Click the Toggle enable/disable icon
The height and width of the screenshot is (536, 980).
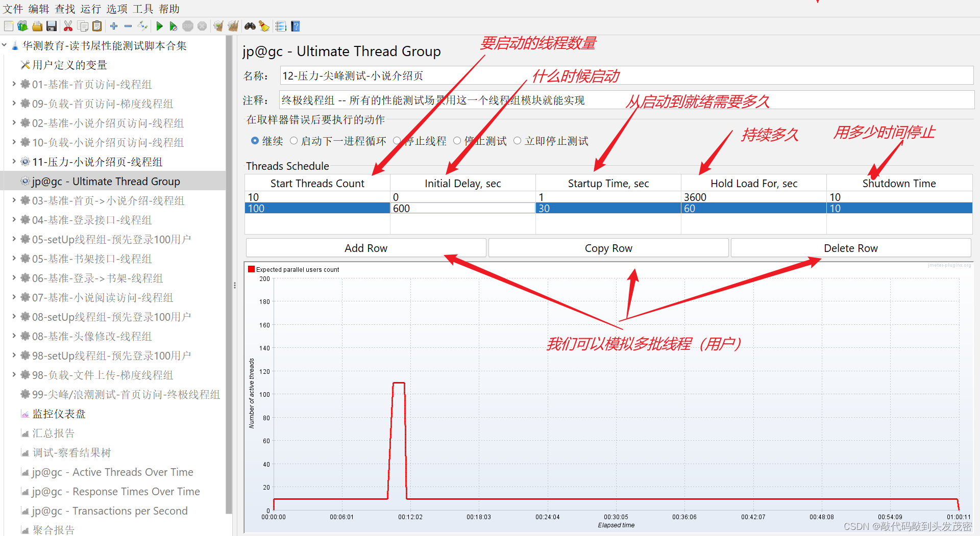point(143,26)
